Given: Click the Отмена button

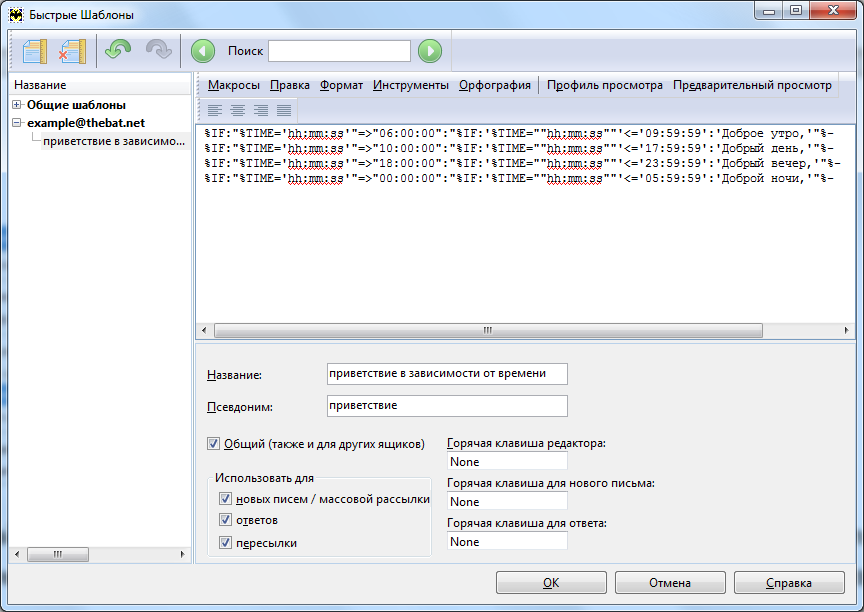Looking at the screenshot, I should pos(670,583).
